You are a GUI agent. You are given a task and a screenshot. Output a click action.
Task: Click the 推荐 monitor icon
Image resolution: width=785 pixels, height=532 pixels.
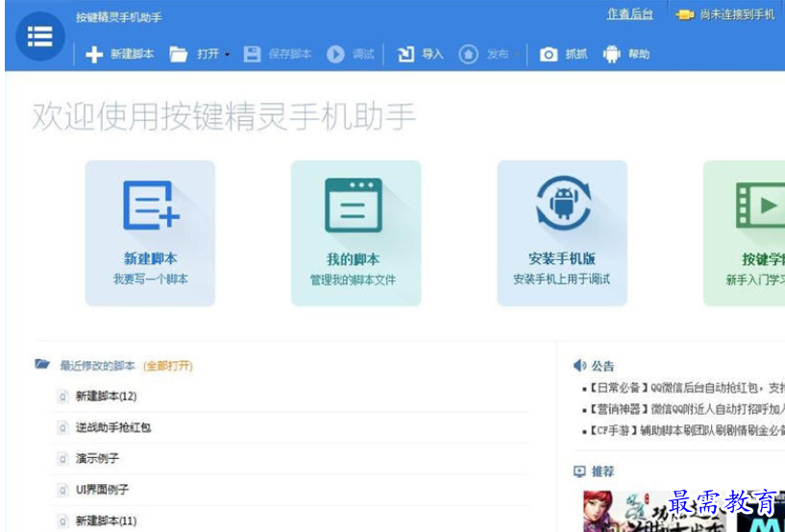(x=579, y=471)
